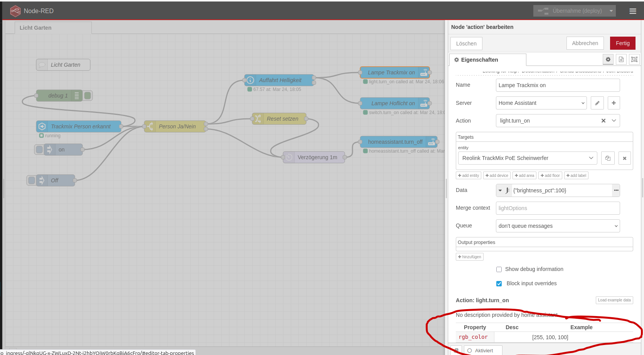Open node description document icon
The height and width of the screenshot is (355, 644).
click(x=621, y=59)
